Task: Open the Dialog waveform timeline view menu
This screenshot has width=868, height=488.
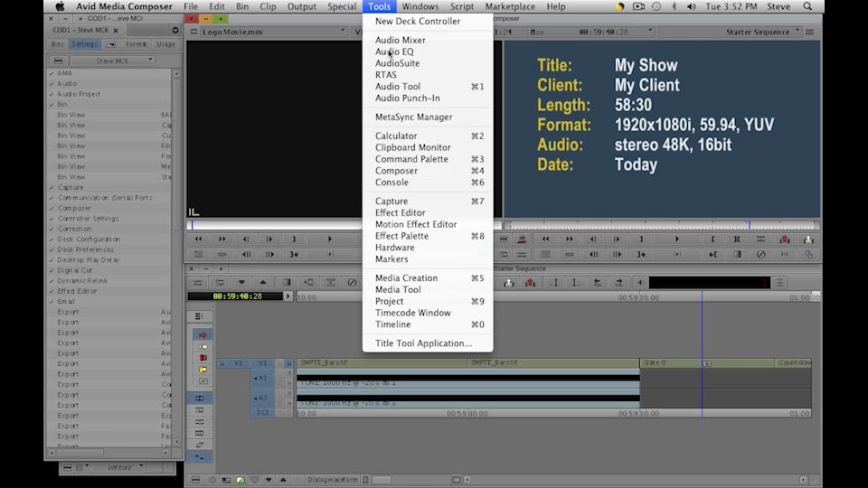Action: (334, 480)
